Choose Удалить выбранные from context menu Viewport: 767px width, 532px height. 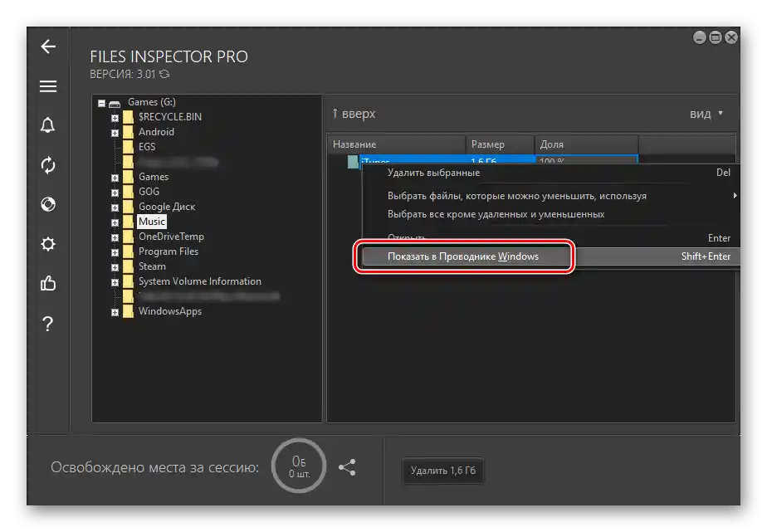point(550,173)
